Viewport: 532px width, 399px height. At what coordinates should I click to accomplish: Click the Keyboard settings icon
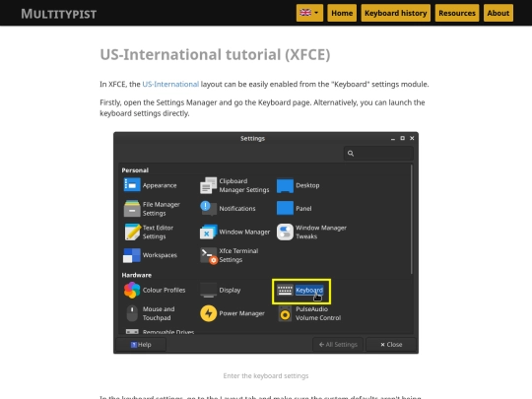(x=285, y=290)
